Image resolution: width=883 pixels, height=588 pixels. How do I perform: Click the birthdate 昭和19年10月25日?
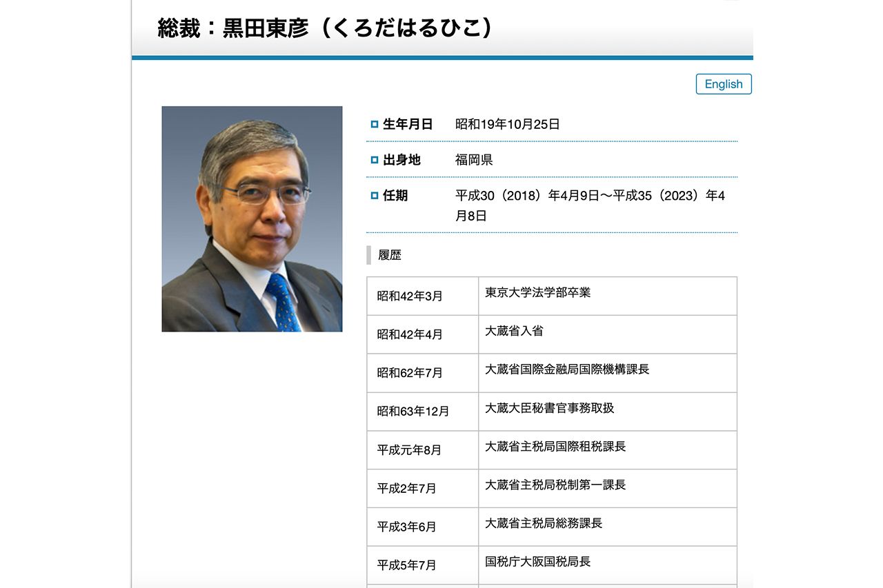tap(506, 124)
